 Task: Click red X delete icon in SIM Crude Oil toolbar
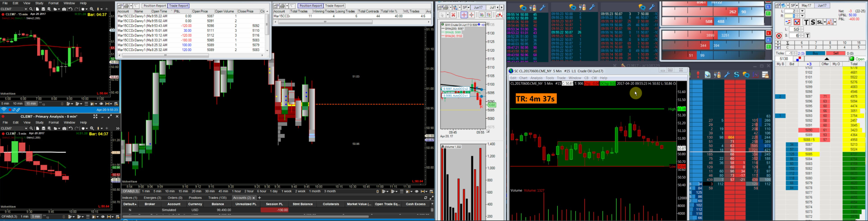[453, 15]
